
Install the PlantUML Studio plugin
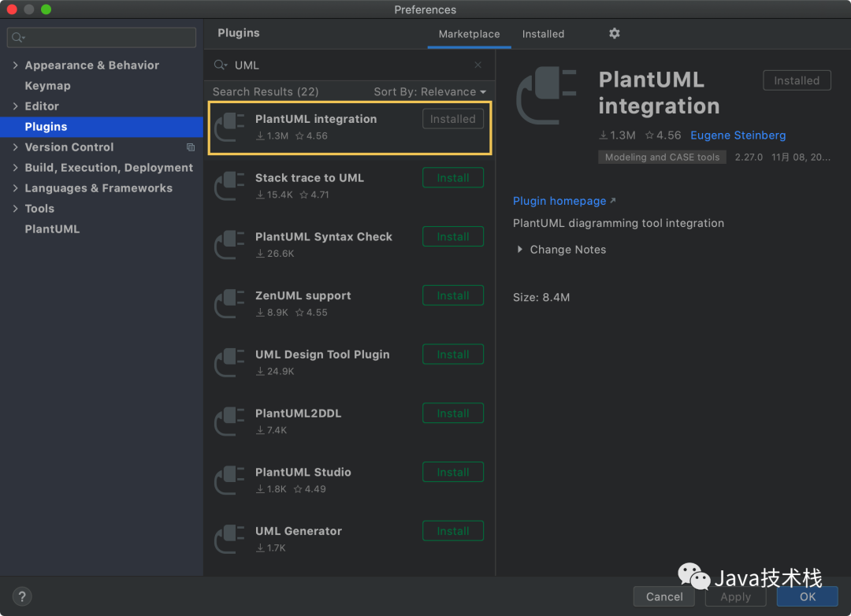(x=452, y=472)
